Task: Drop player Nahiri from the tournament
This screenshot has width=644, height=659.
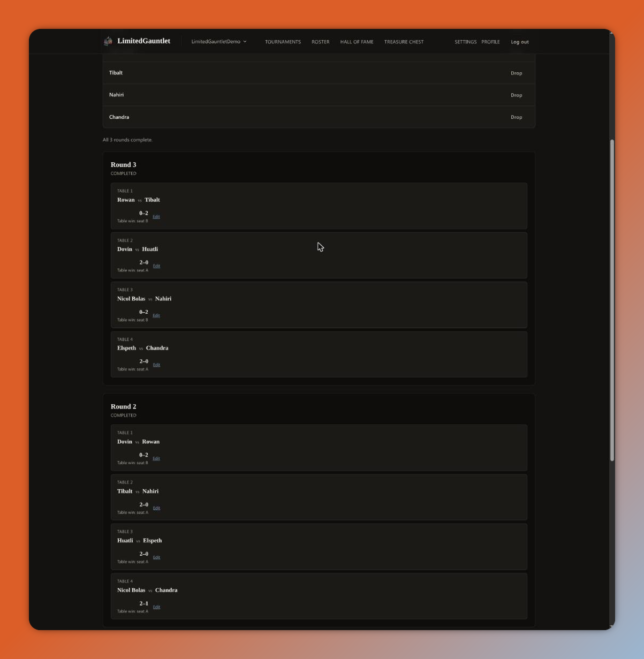Action: 516,95
